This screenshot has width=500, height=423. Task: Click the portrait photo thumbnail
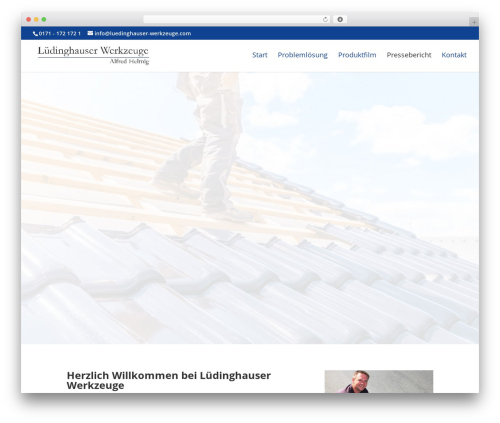point(379,381)
